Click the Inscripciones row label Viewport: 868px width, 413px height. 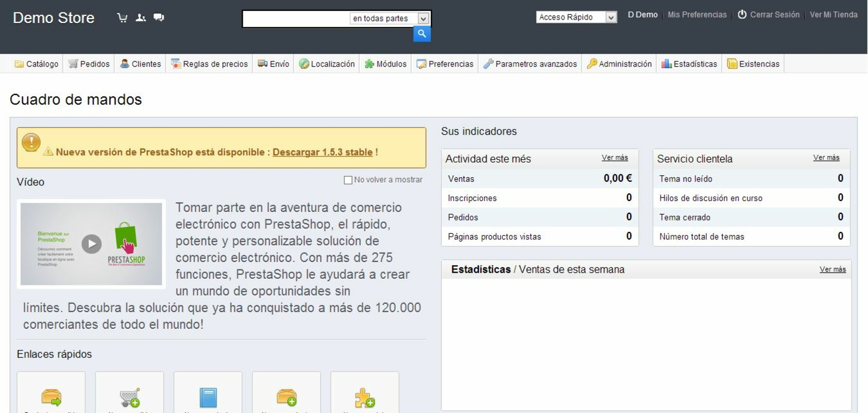coord(472,198)
